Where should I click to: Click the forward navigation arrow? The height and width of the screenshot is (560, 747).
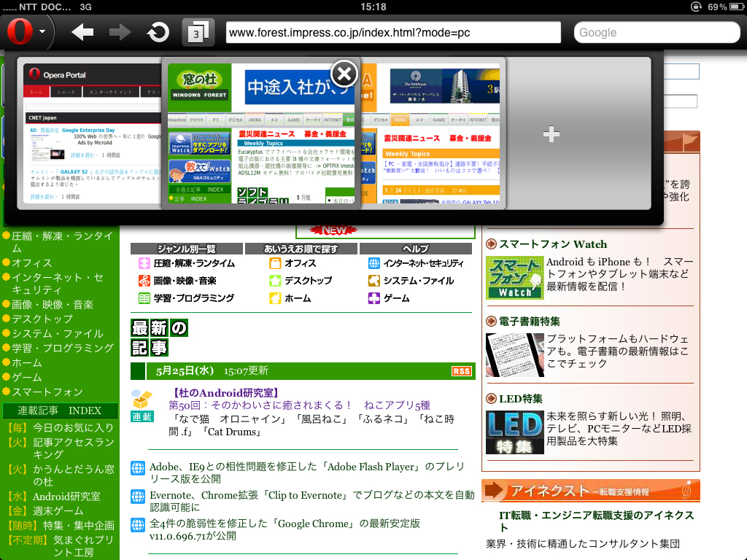(121, 32)
